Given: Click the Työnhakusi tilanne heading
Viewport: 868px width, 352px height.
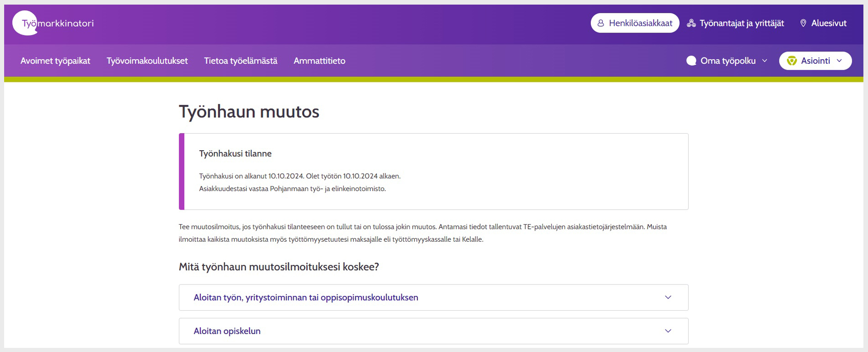Looking at the screenshot, I should point(235,153).
